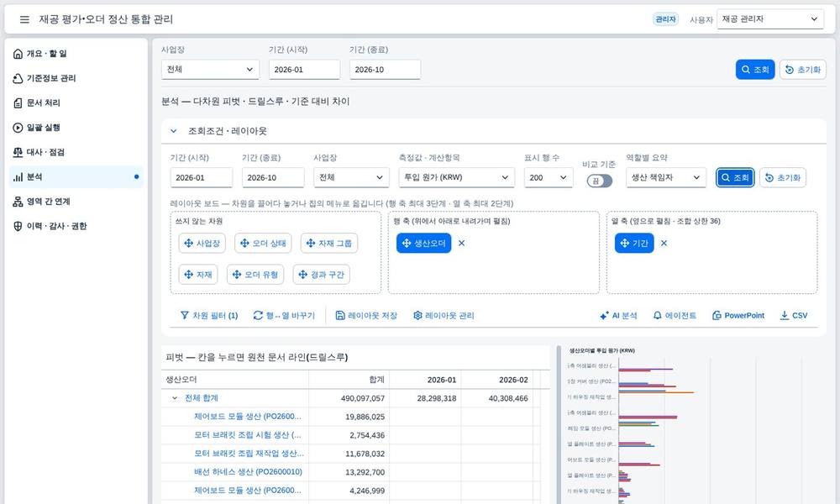Viewport: 840px width, 504px height.
Task: Open the 역할별 요약 dropdown showing 생산 책임자
Action: [666, 177]
